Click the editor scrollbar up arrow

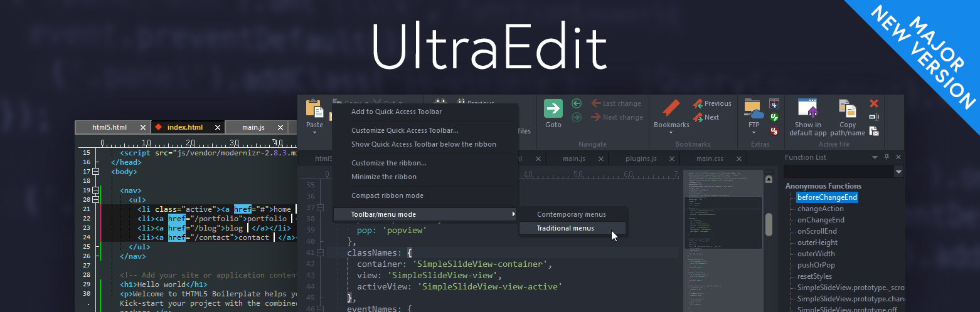point(768,180)
